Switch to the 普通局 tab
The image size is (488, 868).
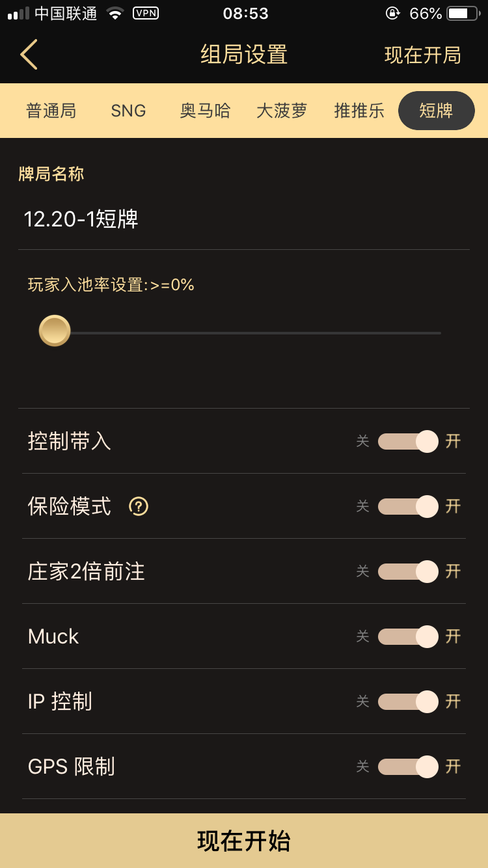[51, 111]
